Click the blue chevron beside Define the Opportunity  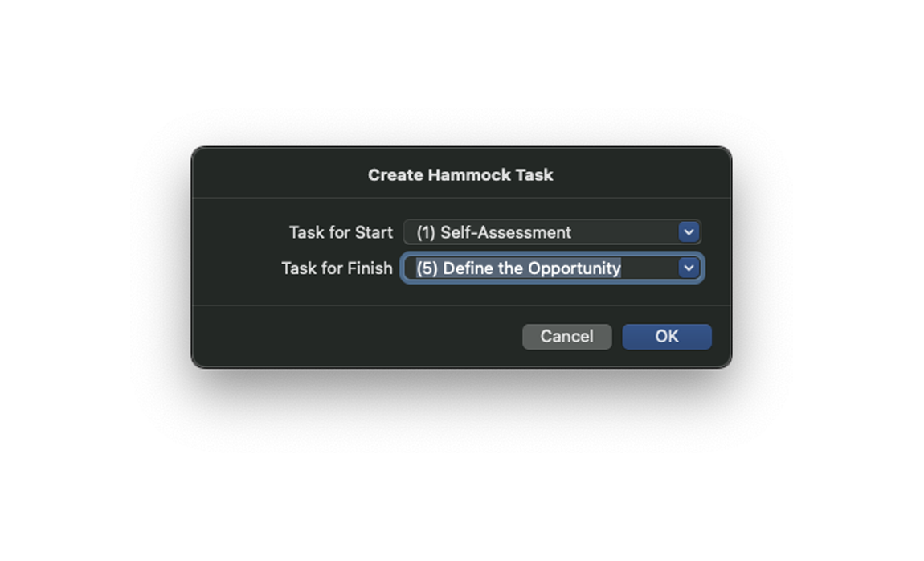pos(689,268)
